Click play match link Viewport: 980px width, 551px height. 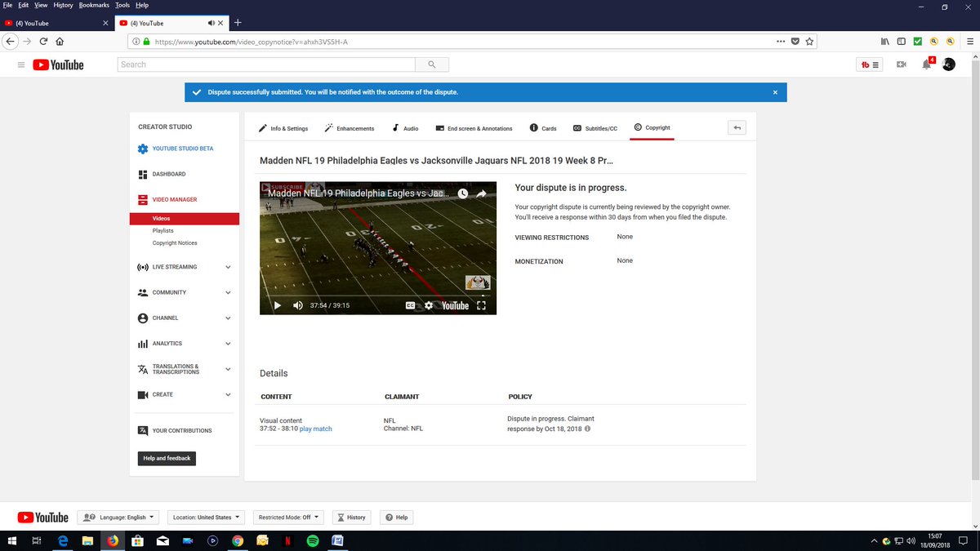316,429
